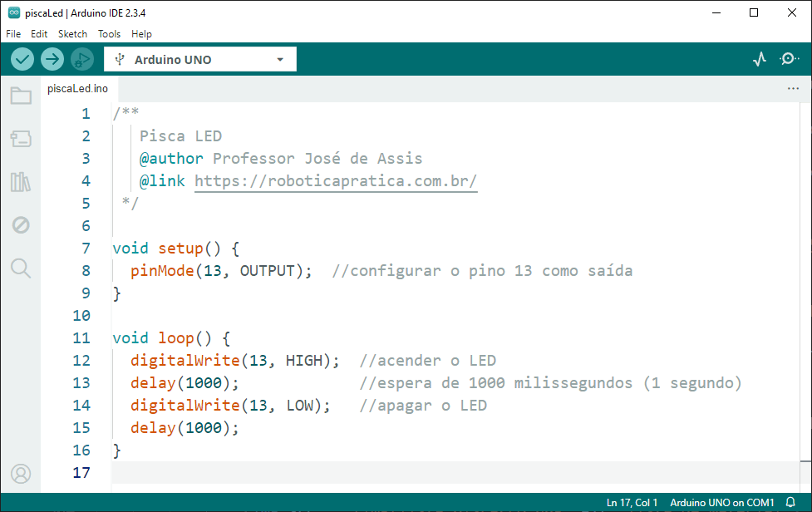Maximize the Arduino IDE window
812x512 pixels.
click(x=754, y=13)
